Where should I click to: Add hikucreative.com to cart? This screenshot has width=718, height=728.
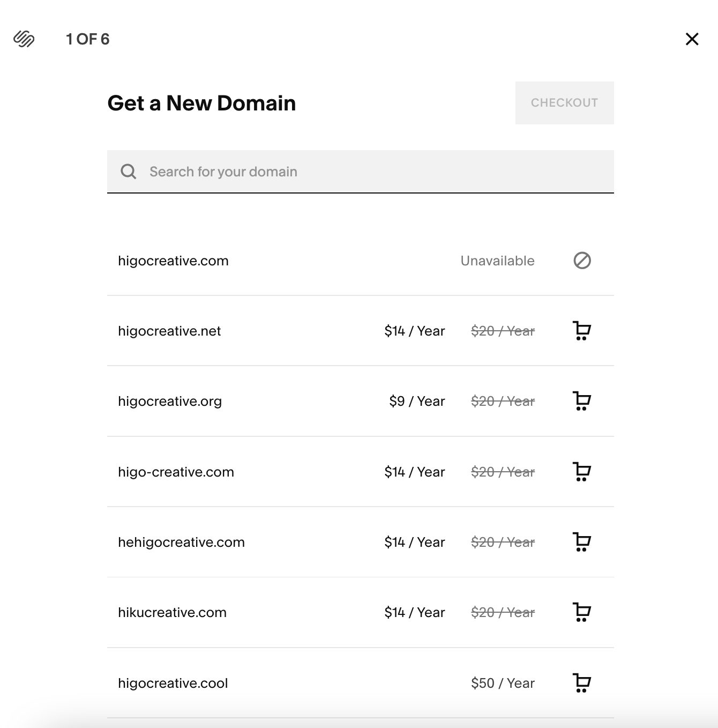click(x=581, y=612)
